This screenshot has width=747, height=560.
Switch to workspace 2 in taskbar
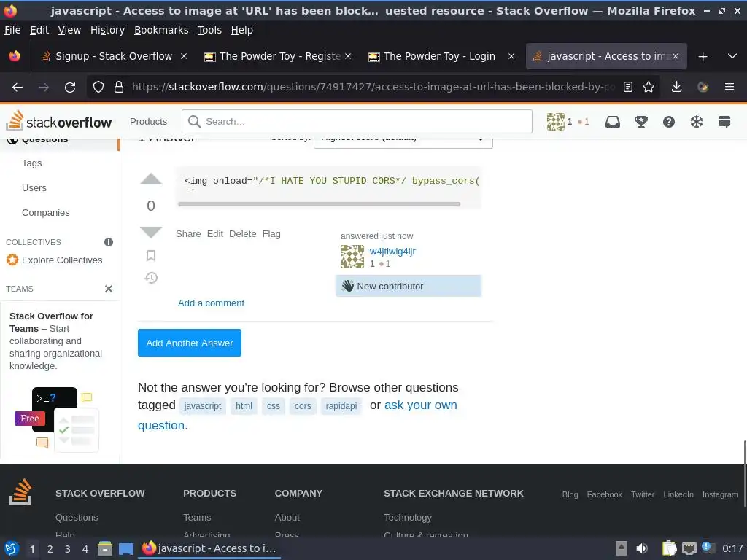[50, 549]
